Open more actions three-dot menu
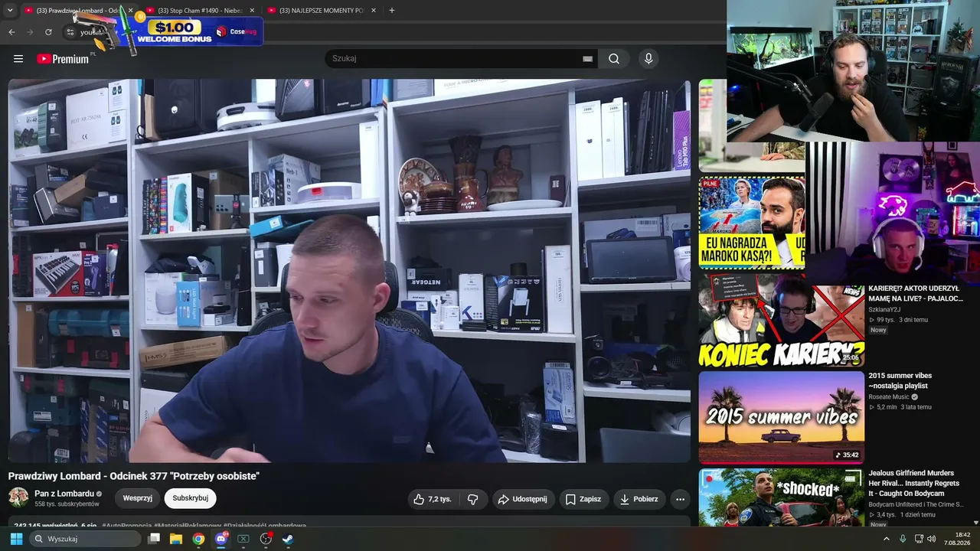 coord(680,499)
